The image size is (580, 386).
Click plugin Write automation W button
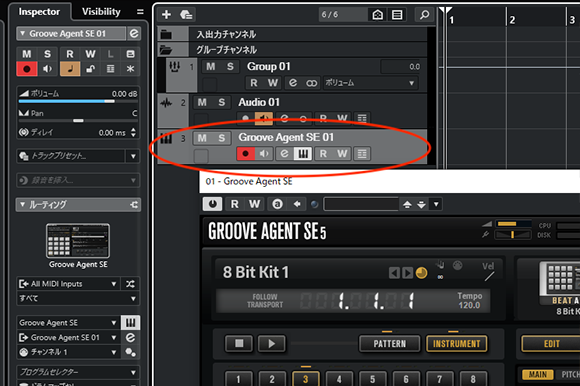click(254, 204)
